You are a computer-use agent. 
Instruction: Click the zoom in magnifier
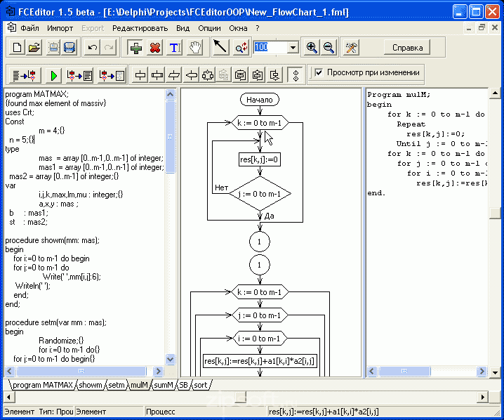pos(312,48)
